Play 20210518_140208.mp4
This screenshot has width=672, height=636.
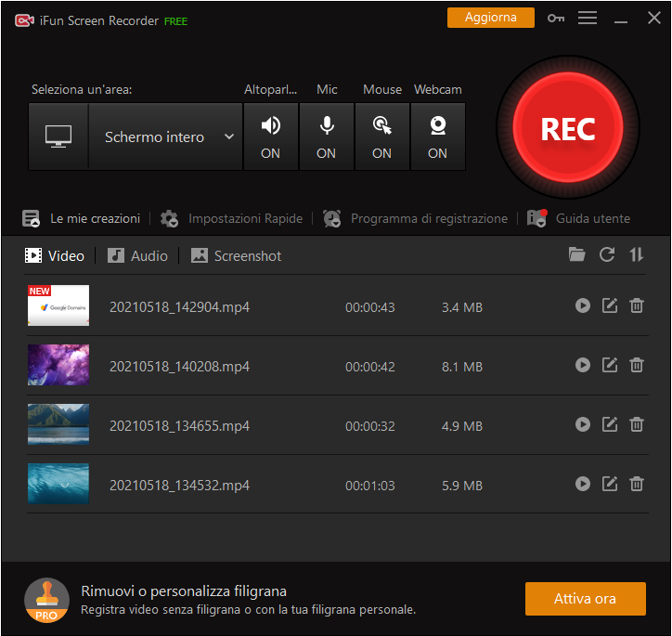click(582, 365)
